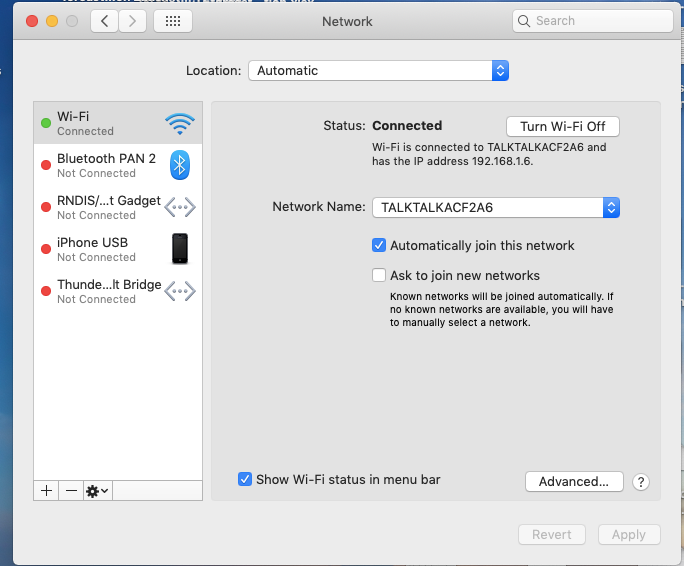Select the Wi-Fi Connected service
The width and height of the screenshot is (684, 566).
[118, 123]
